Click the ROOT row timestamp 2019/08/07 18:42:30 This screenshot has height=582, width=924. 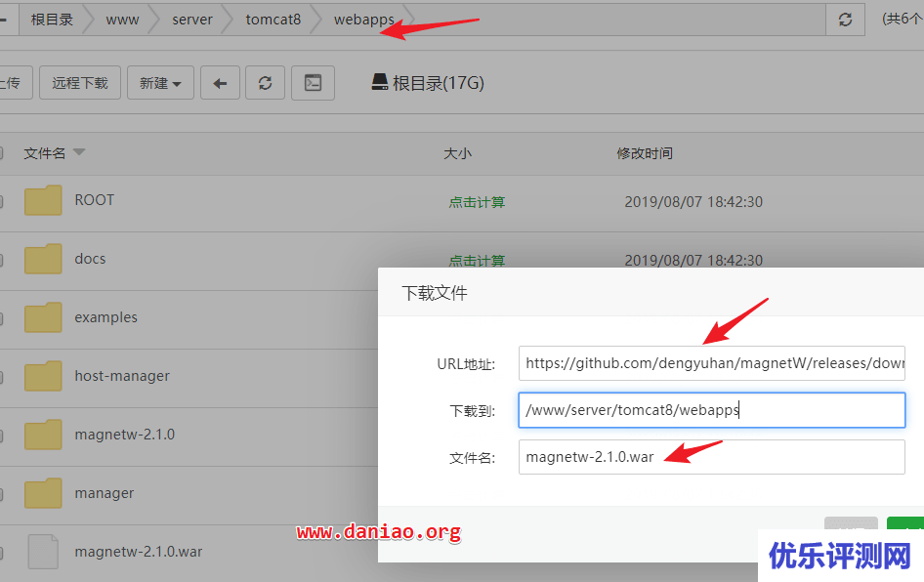click(x=693, y=202)
